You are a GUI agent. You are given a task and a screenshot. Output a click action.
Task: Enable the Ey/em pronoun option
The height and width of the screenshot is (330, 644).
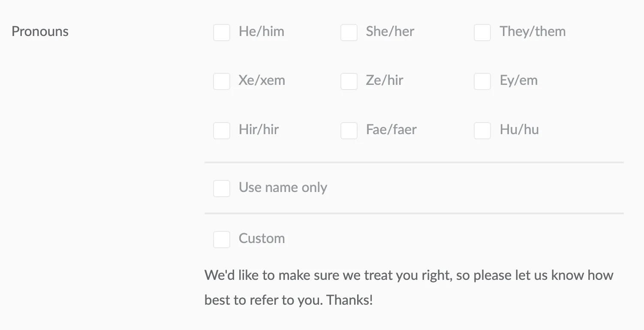coord(482,81)
